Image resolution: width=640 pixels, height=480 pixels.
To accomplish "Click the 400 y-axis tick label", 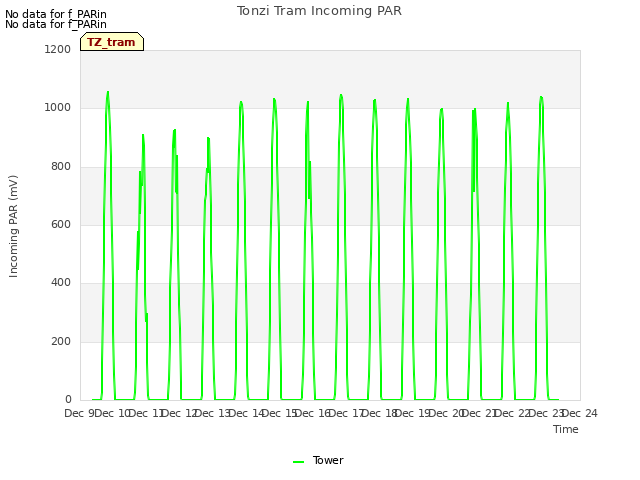I will (x=61, y=282).
